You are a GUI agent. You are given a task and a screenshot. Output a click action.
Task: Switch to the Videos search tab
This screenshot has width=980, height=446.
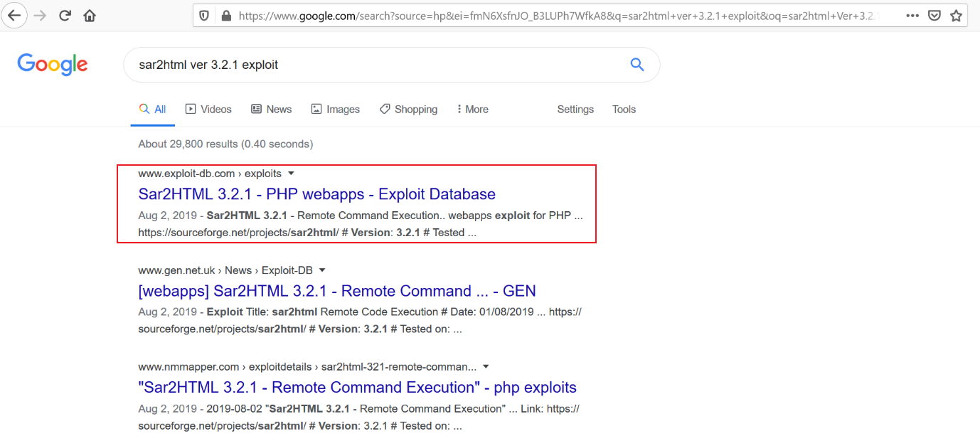[208, 110]
